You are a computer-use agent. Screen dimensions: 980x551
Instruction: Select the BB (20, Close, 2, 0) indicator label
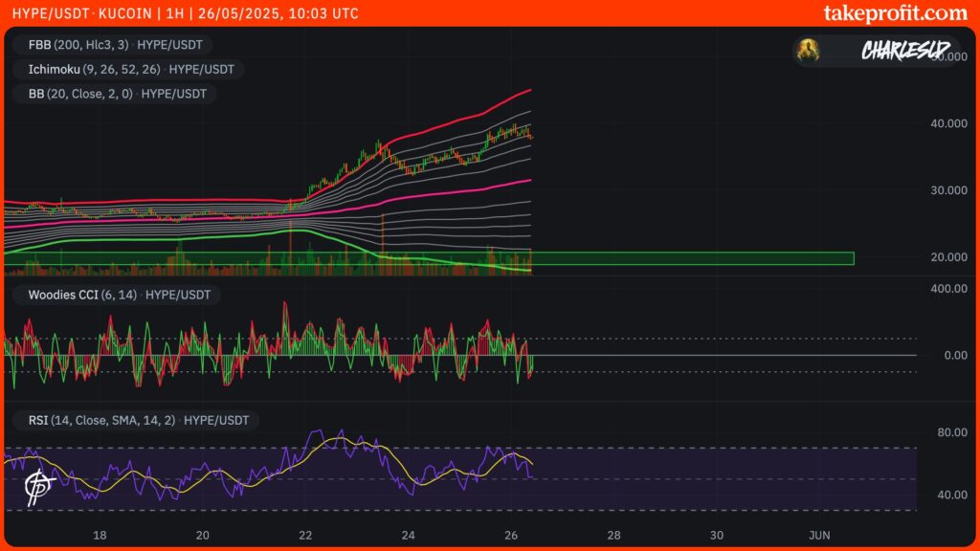tap(114, 94)
